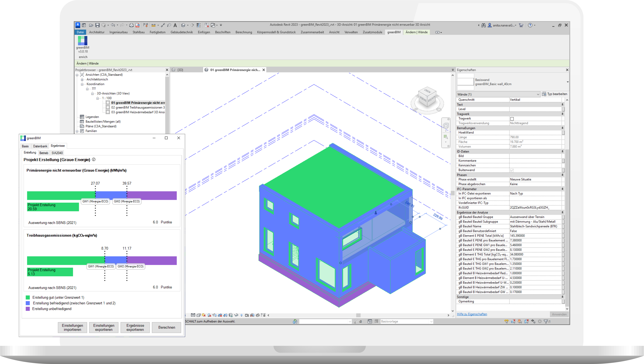
Task: Toggle the Buitenwand checkbox in properties
Action: point(512,170)
